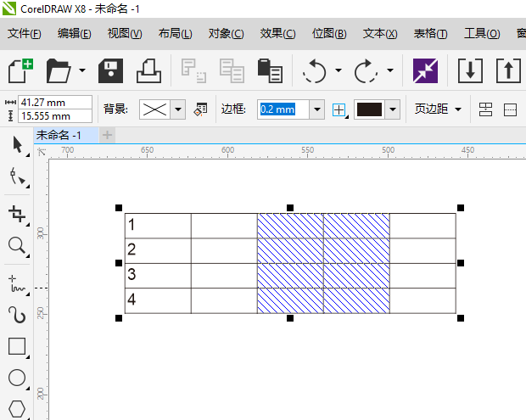Image resolution: width=526 pixels, height=420 pixels.
Task: Click the Paste clipboard icon
Action: pyautogui.click(x=270, y=70)
